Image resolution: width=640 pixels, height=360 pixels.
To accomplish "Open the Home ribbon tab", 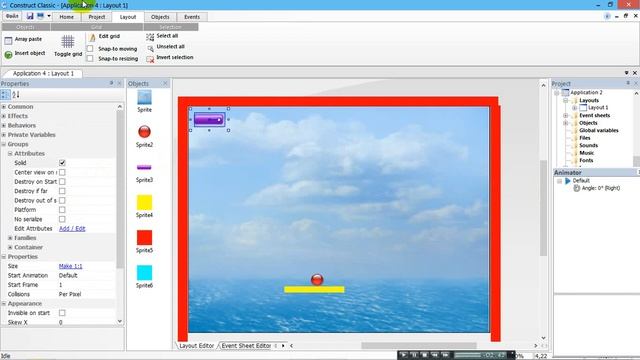I will (67, 17).
